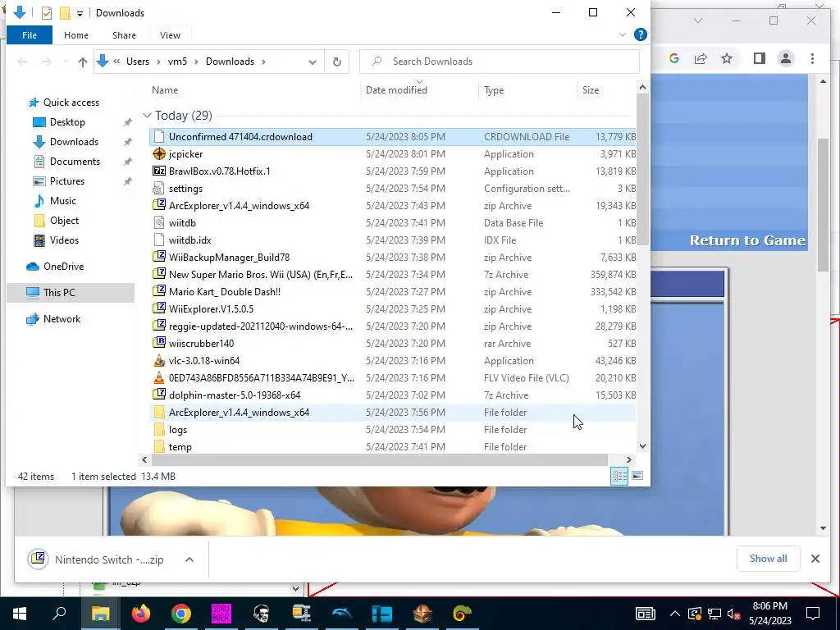
Task: Sort by the Name column header
Action: click(x=165, y=90)
